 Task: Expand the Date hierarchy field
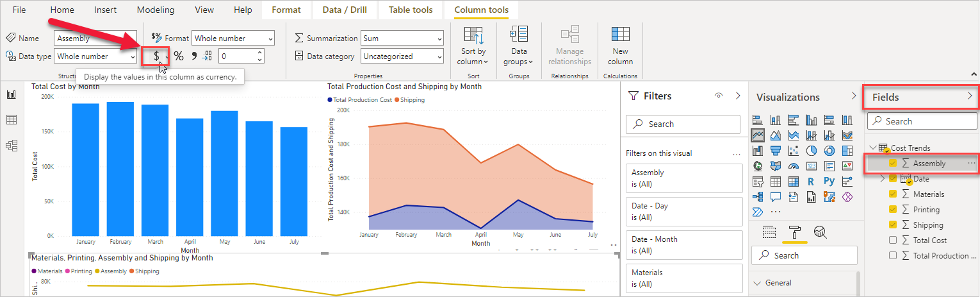tap(882, 178)
